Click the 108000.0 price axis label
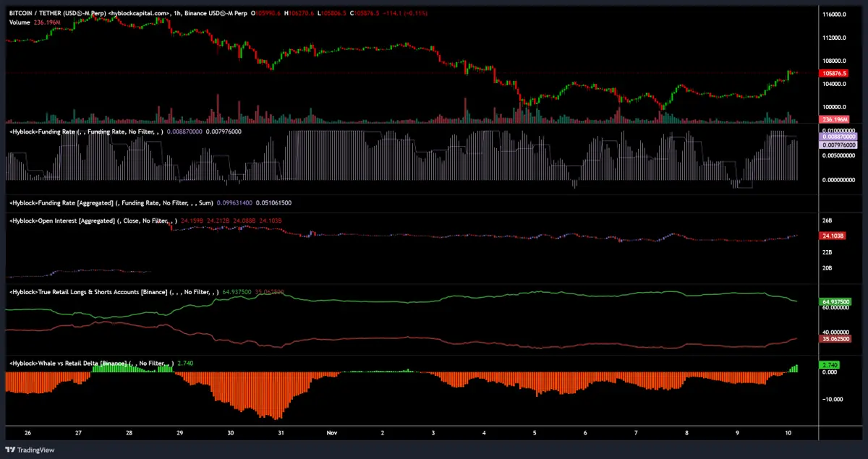868x459 pixels. coord(835,61)
